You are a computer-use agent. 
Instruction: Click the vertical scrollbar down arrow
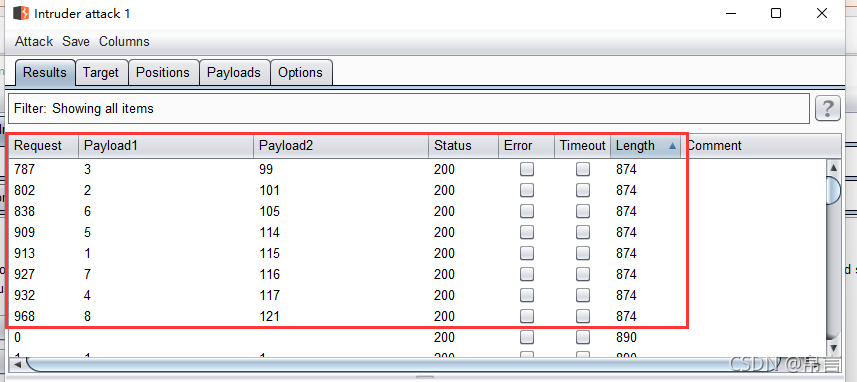[x=833, y=348]
